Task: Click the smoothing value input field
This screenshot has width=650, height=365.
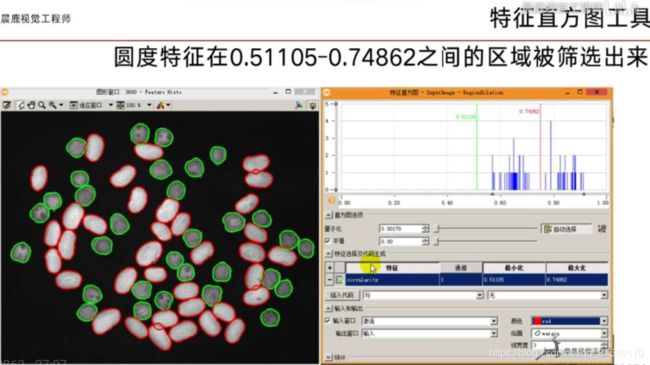Action: pyautogui.click(x=400, y=241)
